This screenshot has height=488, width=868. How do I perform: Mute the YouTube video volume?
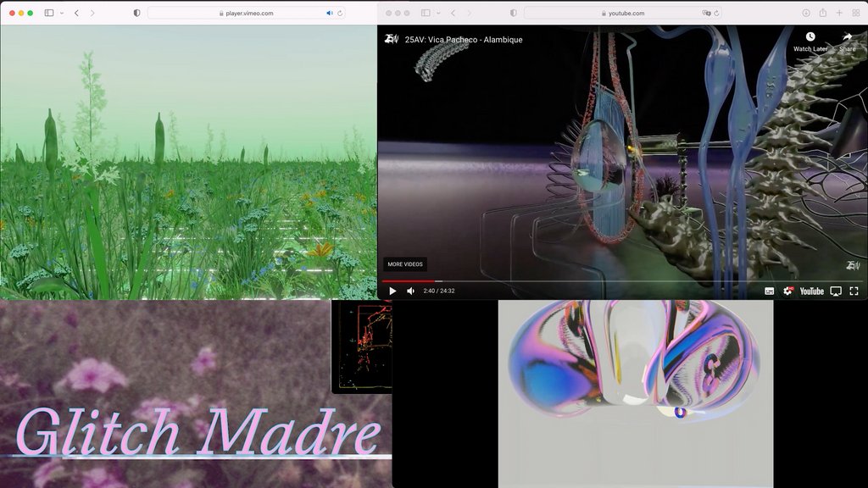[x=411, y=291]
